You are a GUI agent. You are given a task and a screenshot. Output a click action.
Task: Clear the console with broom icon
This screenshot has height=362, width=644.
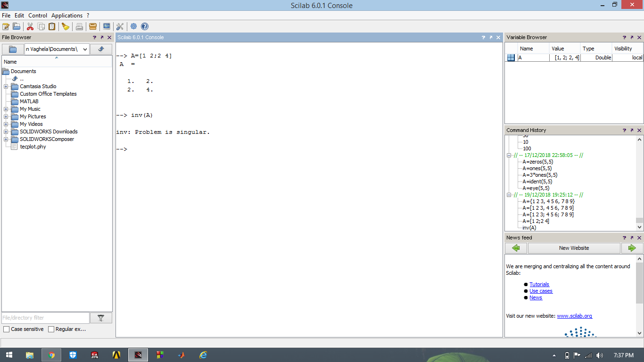66,26
